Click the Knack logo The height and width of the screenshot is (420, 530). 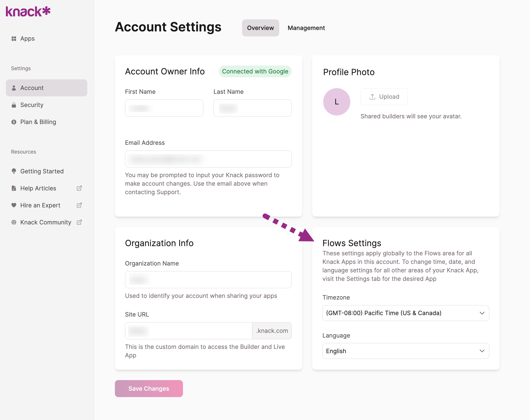[x=28, y=12]
